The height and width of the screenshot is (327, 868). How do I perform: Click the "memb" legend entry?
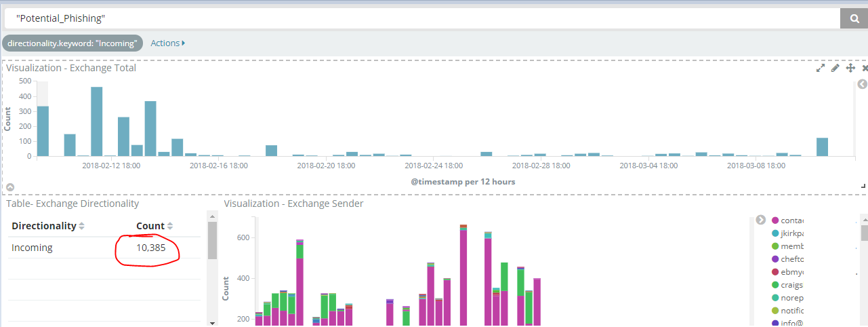click(787, 246)
